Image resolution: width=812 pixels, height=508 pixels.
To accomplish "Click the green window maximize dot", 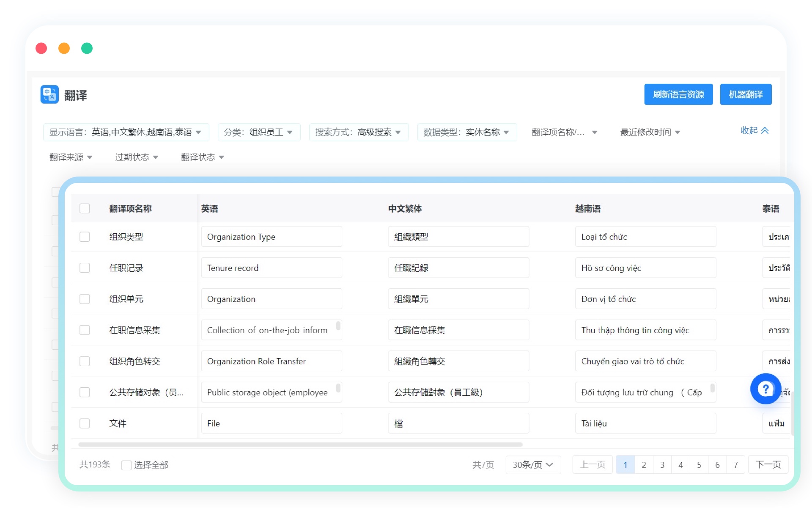I will coord(87,48).
